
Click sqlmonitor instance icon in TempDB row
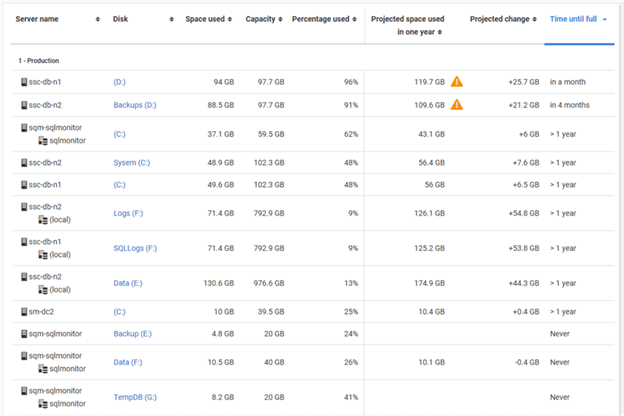(x=43, y=404)
